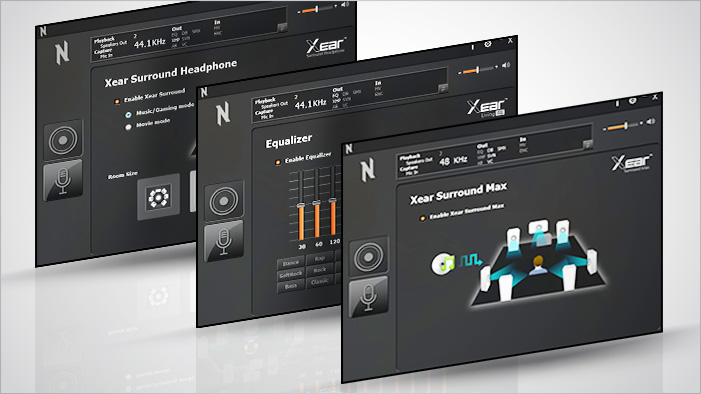The image size is (701, 394).
Task: Open speaker tab in Equalizer window
Action: [224, 201]
